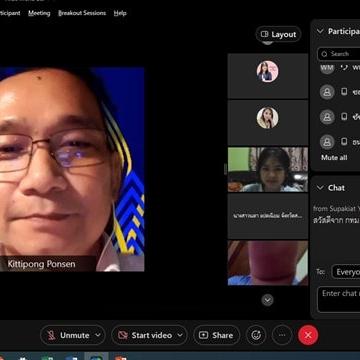Image resolution: width=360 pixels, height=360 pixels.
Task: Click the Share content button
Action: tap(216, 335)
